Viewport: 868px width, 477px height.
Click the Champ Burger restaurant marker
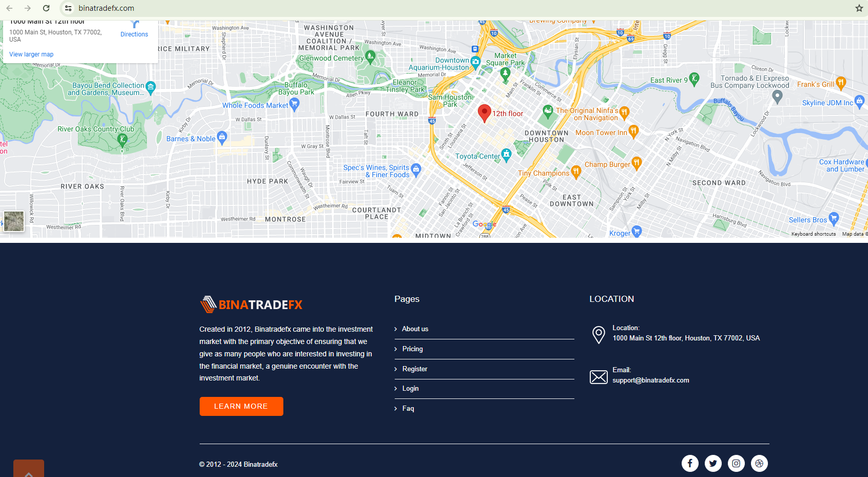coord(636,163)
